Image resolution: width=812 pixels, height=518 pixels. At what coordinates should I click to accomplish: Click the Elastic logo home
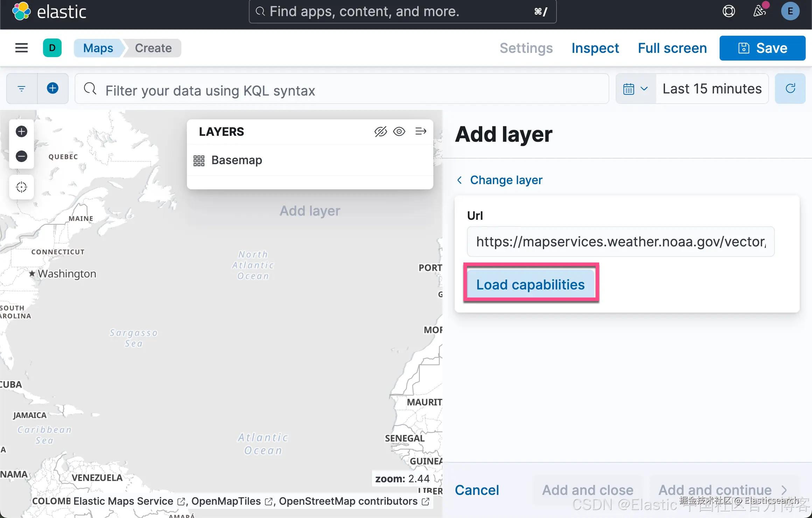click(x=49, y=12)
